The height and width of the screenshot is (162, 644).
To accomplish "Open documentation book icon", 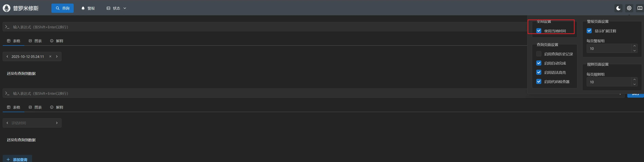I will pyautogui.click(x=640, y=8).
